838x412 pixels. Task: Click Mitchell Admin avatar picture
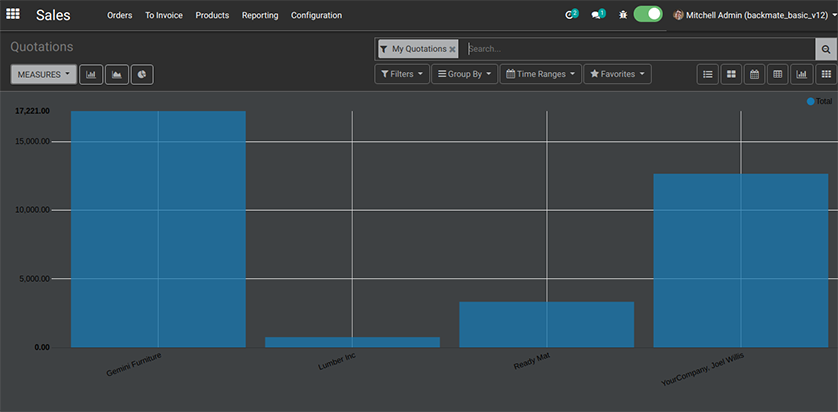pos(678,15)
